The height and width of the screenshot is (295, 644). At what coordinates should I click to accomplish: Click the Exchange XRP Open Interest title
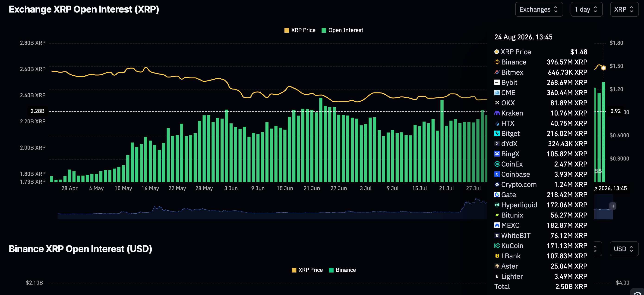coord(84,10)
